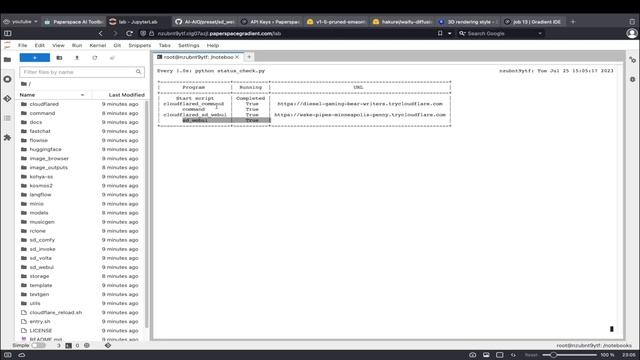Open the Extension Manager puzzle icon

pos(7,138)
